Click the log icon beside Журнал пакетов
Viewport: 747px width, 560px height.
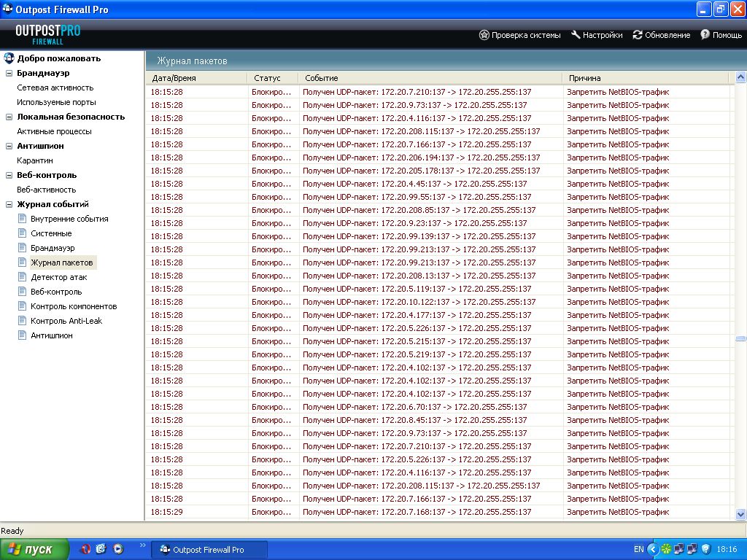pos(22,262)
